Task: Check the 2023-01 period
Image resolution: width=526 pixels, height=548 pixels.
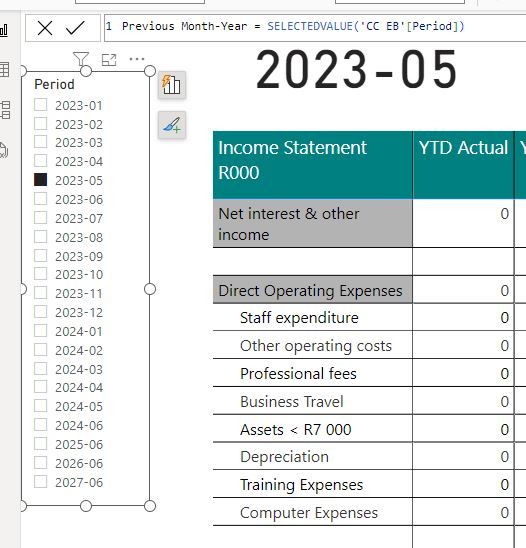Action: click(41, 105)
